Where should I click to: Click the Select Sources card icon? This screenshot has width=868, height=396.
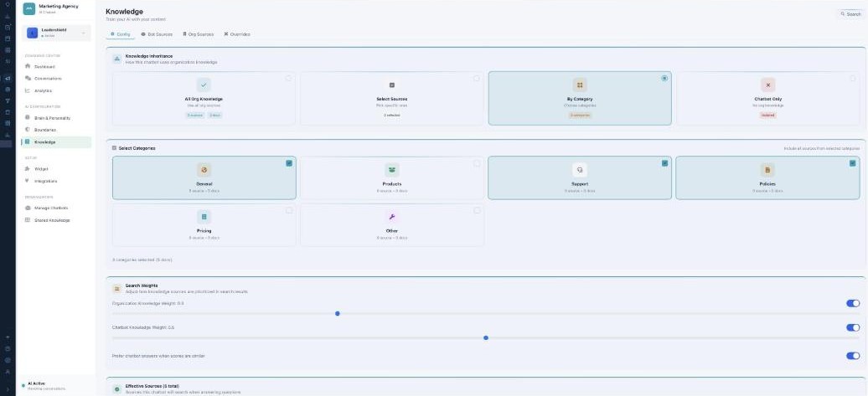tap(392, 85)
